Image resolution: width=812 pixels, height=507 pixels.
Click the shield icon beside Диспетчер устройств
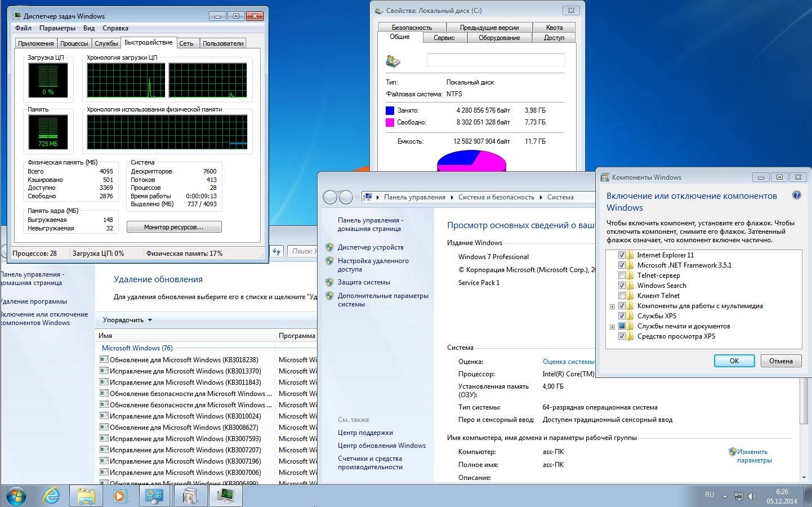pyautogui.click(x=329, y=247)
